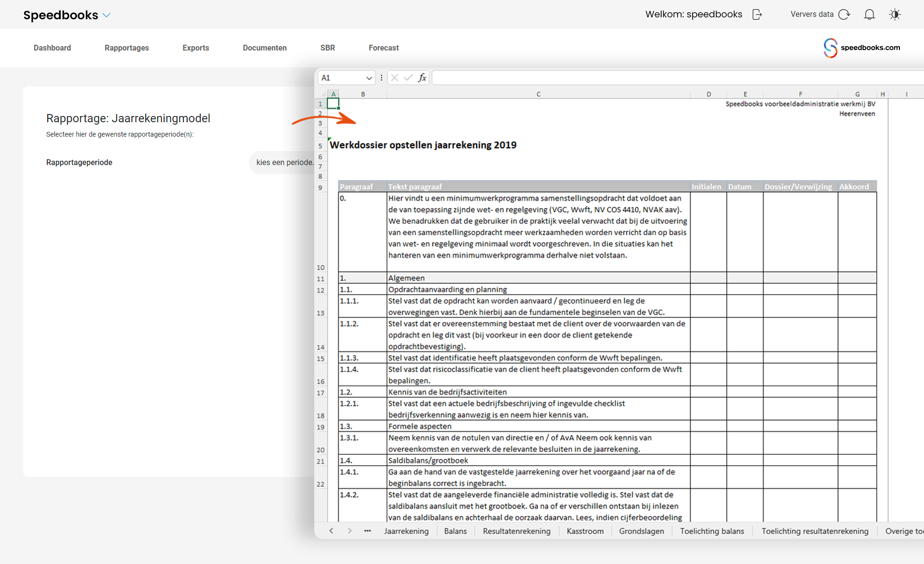Open the Dashboard menu item
924x564 pixels.
52,48
